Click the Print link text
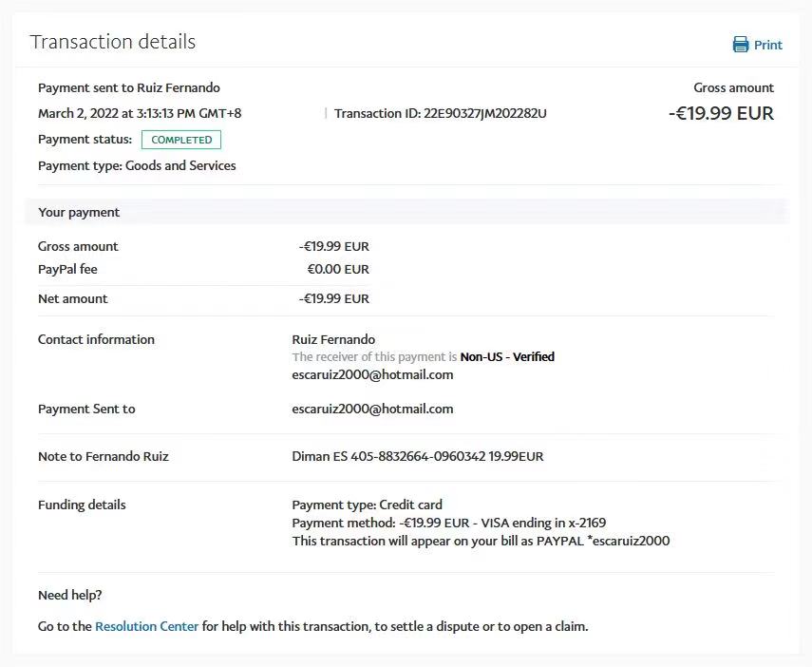The width and height of the screenshot is (812, 667). [767, 45]
